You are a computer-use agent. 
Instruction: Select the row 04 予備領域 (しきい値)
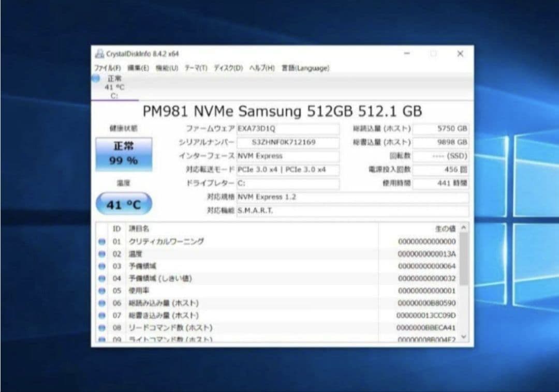coord(277,278)
